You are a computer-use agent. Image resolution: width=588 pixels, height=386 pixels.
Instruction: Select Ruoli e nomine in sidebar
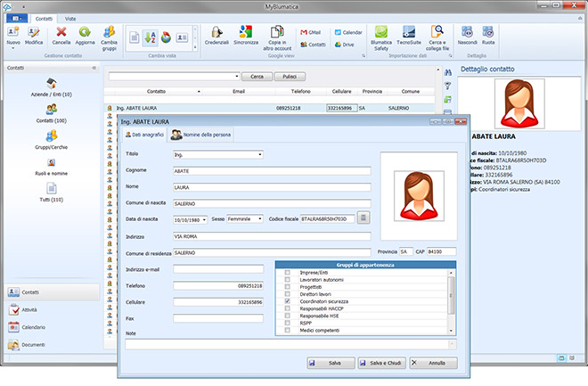(x=52, y=167)
